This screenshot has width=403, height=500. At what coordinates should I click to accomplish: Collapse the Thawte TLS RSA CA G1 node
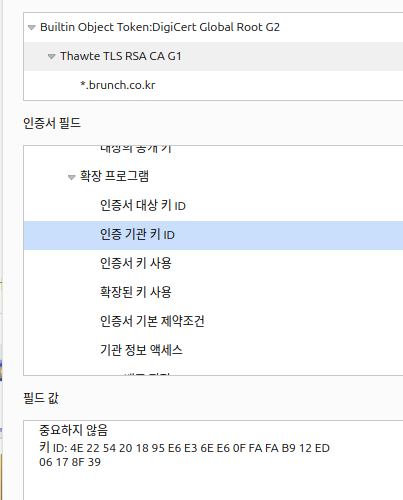coord(51,57)
